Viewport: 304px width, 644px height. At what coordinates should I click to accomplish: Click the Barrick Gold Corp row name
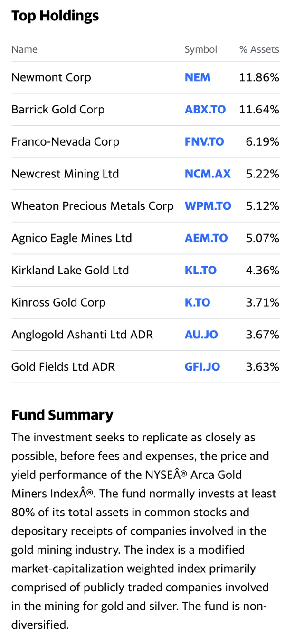click(x=58, y=110)
